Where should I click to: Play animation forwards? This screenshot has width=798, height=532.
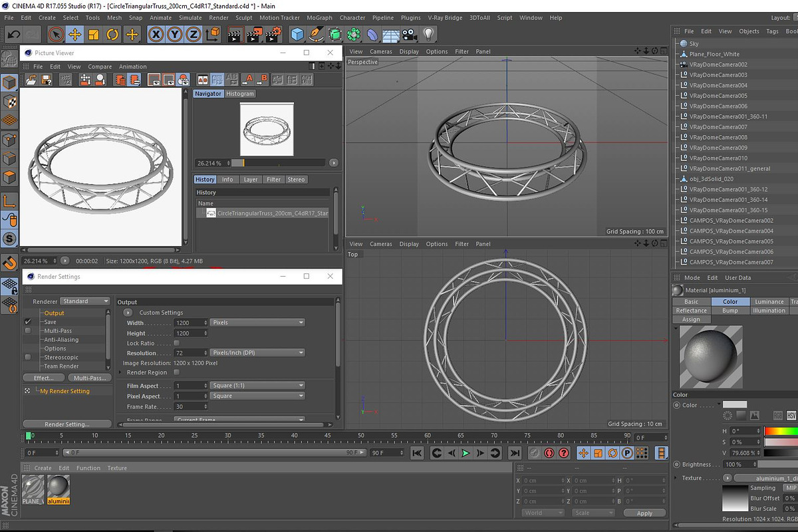465,453
